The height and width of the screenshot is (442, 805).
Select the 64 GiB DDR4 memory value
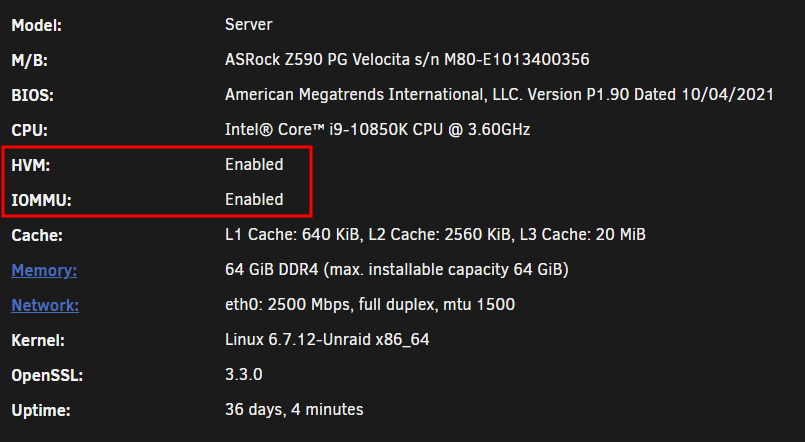[397, 270]
